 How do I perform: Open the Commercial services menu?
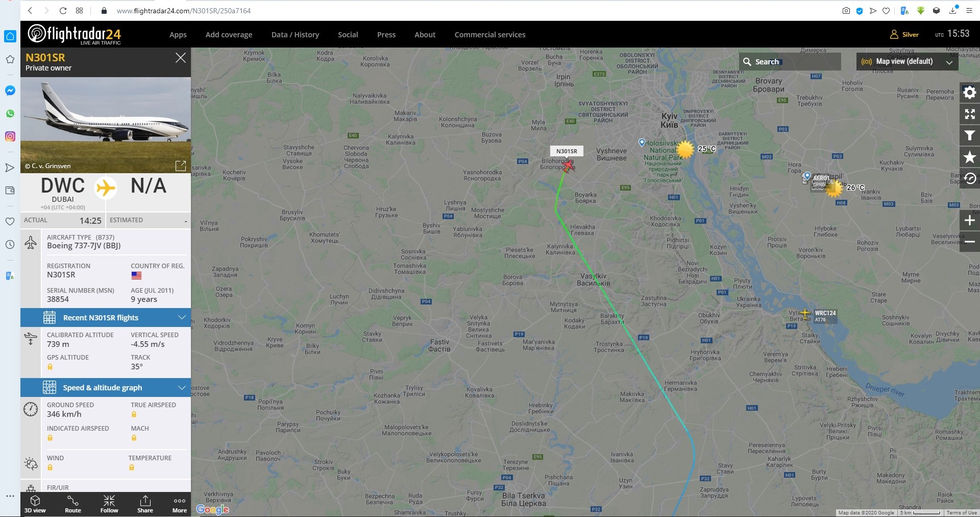point(490,35)
